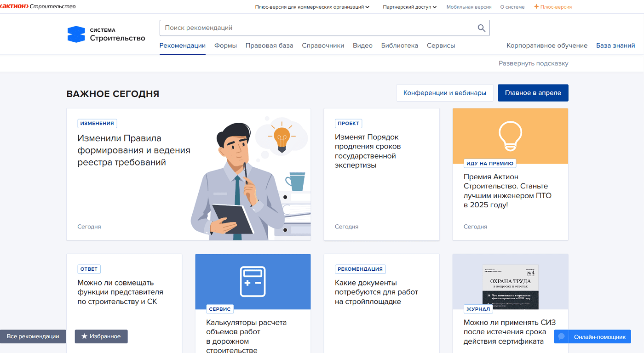Open the Онлайн-помощник chat bubble icon
This screenshot has height=353, width=644.
coord(561,336)
